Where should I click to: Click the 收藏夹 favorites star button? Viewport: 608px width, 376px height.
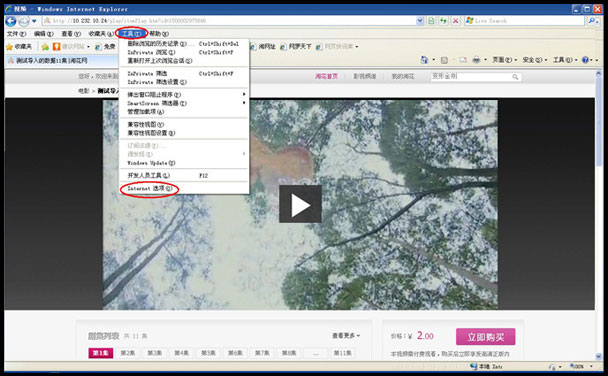point(19,47)
